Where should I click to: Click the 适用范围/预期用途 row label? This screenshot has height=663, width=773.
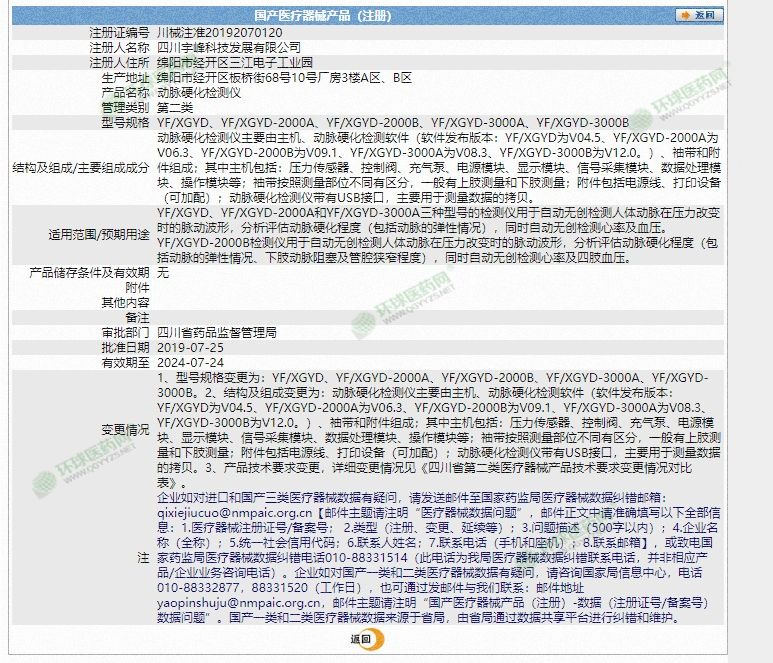[99, 235]
